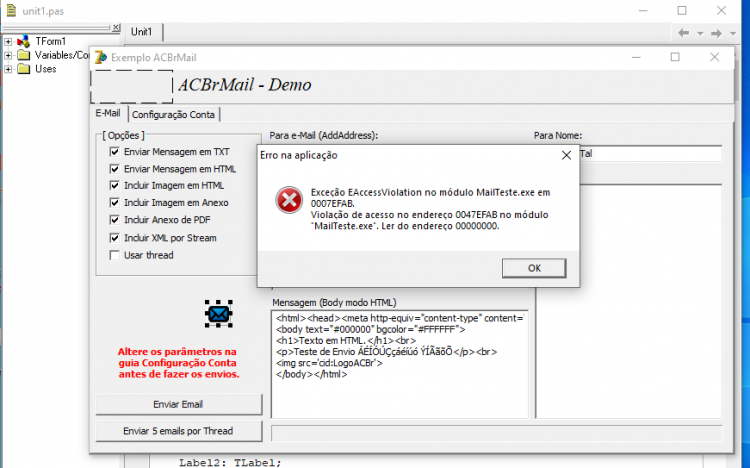Select the 'E-Mail' tab
Viewport: 750px width, 468px height.
pos(108,113)
